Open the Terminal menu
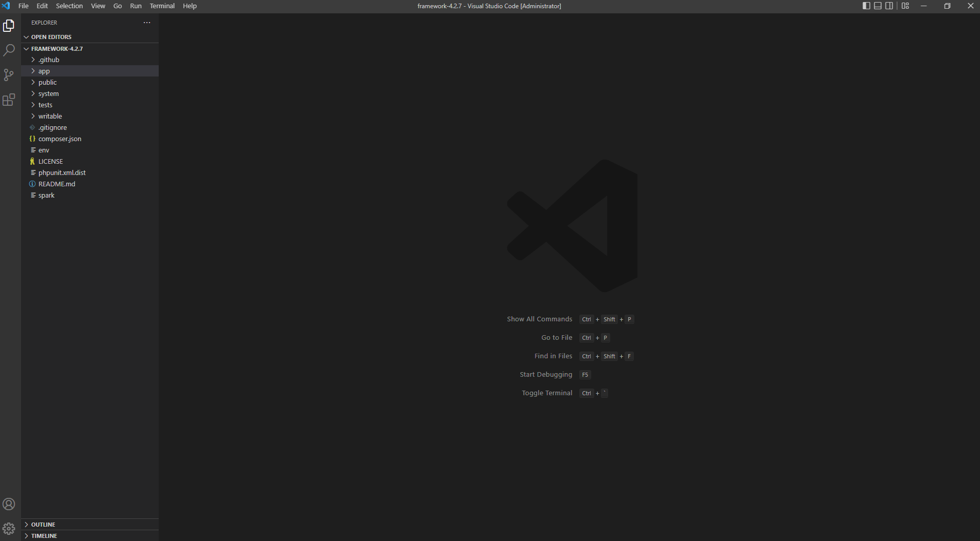Image resolution: width=980 pixels, height=541 pixels. pos(162,6)
